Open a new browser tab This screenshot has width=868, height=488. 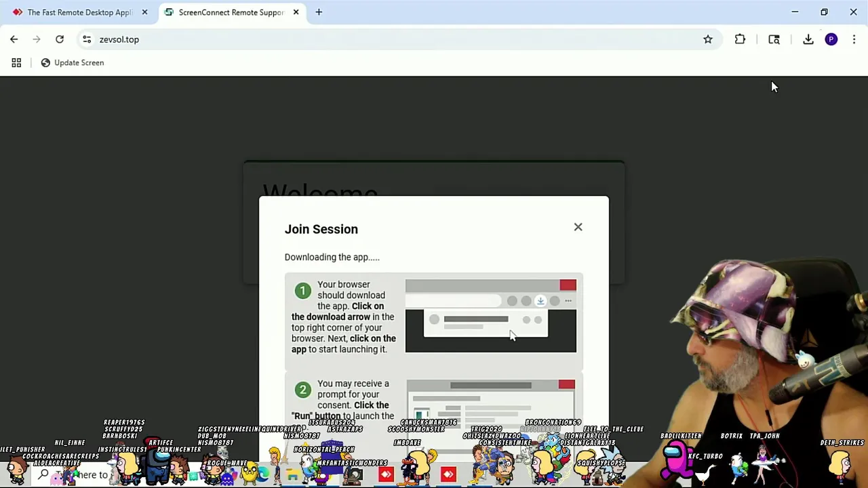pos(319,12)
